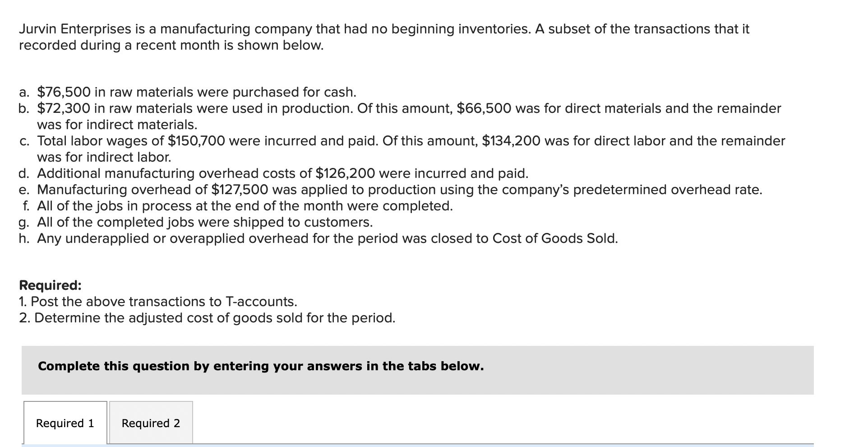Click transaction h about underapplied or overapplied overhead
The width and height of the screenshot is (868, 447).
[x=319, y=238]
